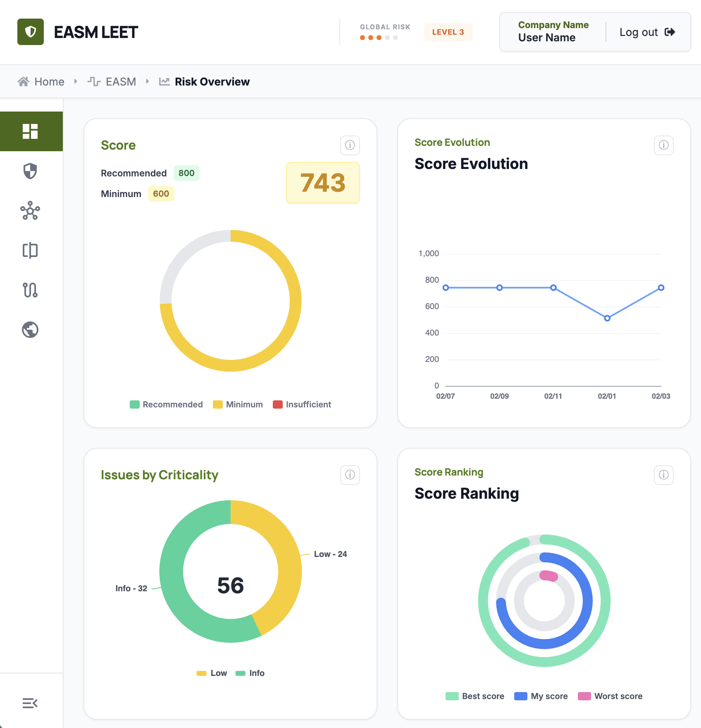Open the compare panels sidebar item
The image size is (701, 728).
pyautogui.click(x=30, y=250)
